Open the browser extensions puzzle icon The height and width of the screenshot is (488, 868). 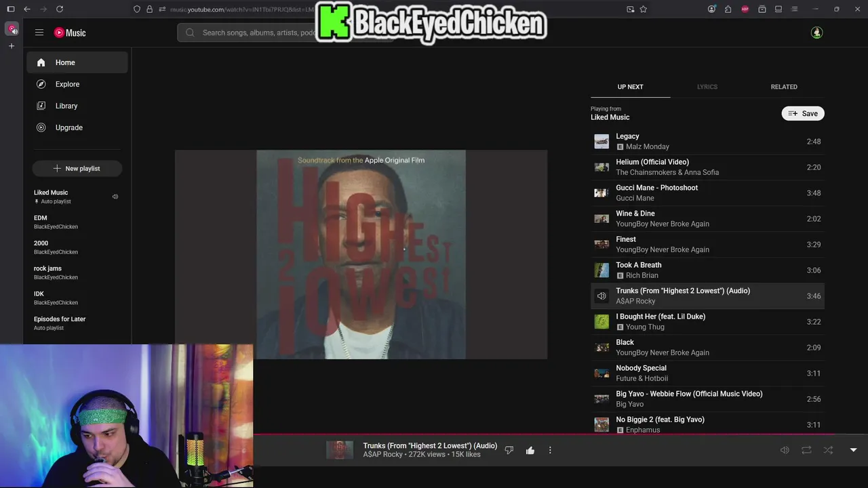tap(728, 9)
